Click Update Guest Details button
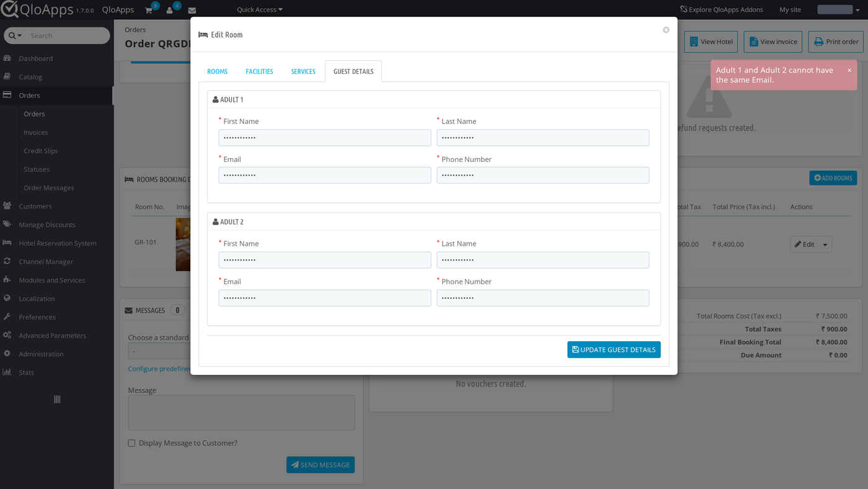This screenshot has height=489, width=868. click(x=614, y=349)
